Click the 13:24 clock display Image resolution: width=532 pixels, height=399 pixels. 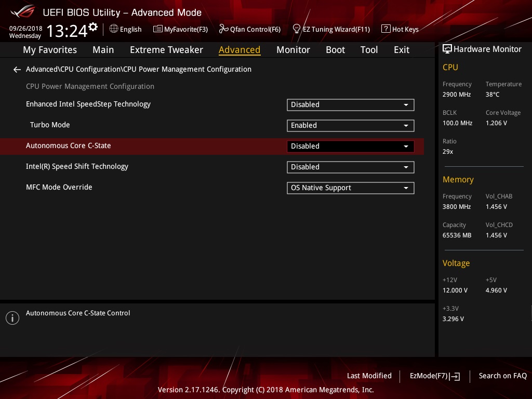pos(67,31)
